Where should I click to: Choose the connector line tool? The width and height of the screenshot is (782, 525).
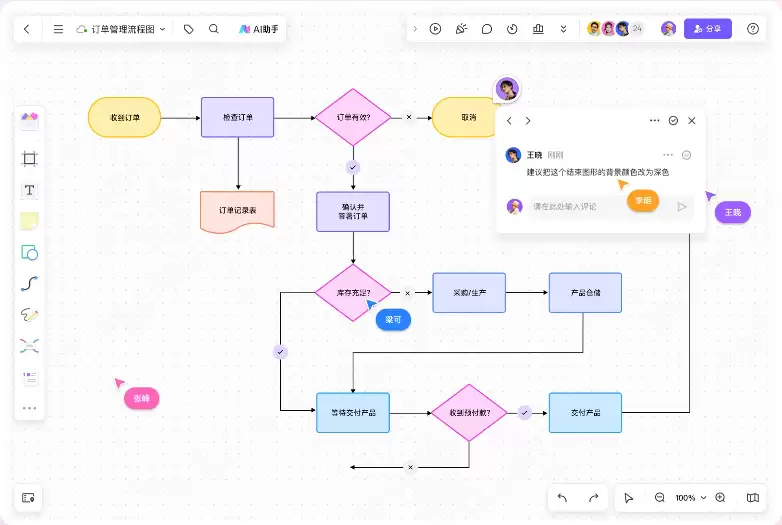[29, 284]
